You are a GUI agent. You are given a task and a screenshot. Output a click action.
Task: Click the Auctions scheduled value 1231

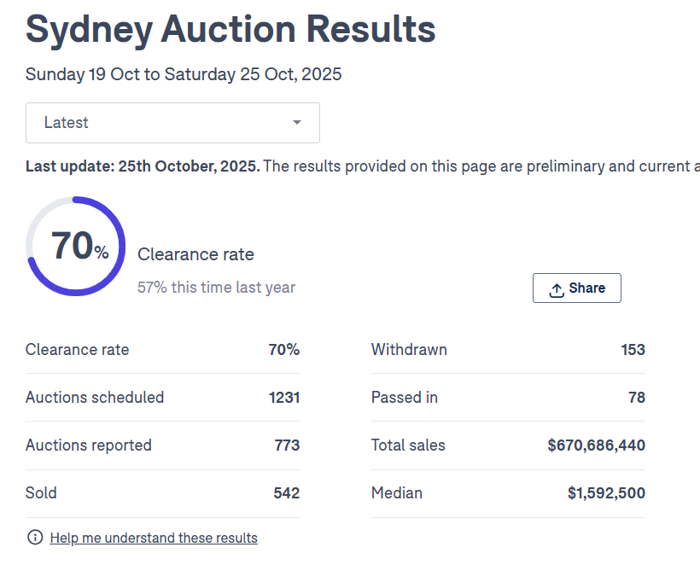coord(283,398)
